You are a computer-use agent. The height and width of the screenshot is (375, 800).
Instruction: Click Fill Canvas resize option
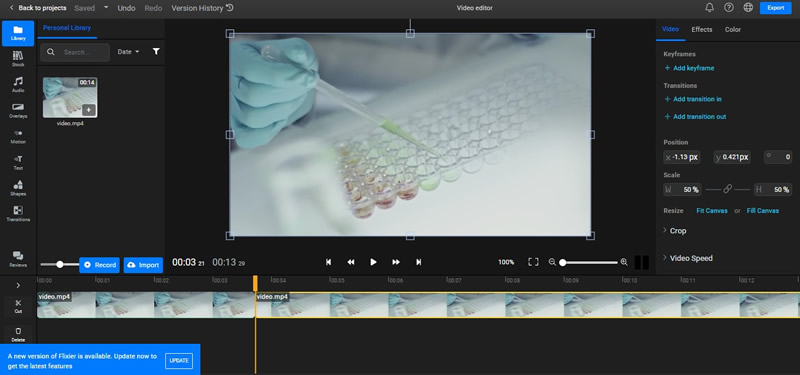click(x=763, y=211)
